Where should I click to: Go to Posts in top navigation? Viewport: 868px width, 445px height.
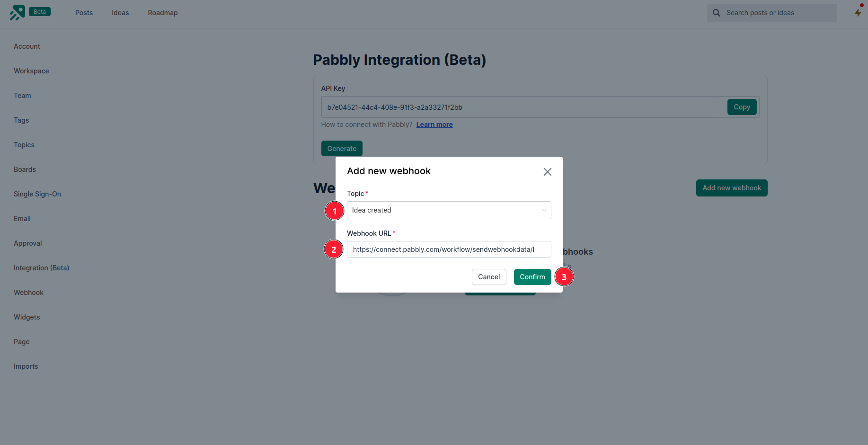pyautogui.click(x=84, y=13)
